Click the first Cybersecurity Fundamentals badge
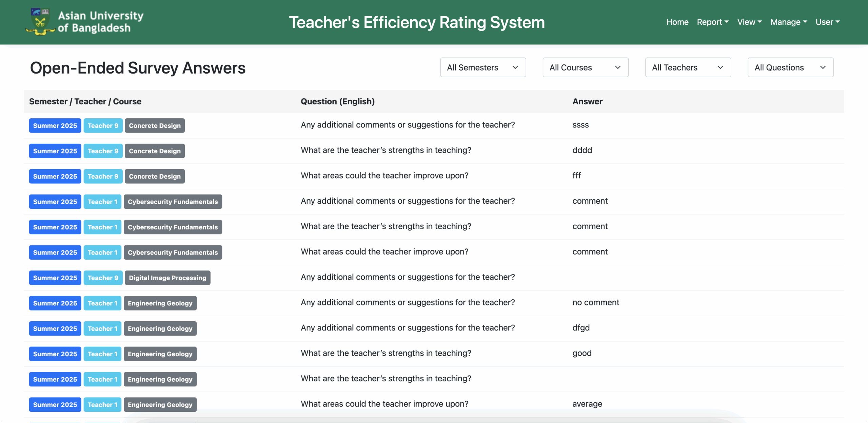Viewport: 868px width, 423px height. (173, 202)
